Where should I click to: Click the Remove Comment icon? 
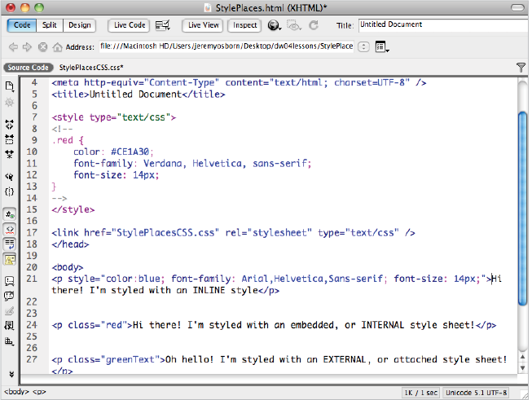point(10,297)
